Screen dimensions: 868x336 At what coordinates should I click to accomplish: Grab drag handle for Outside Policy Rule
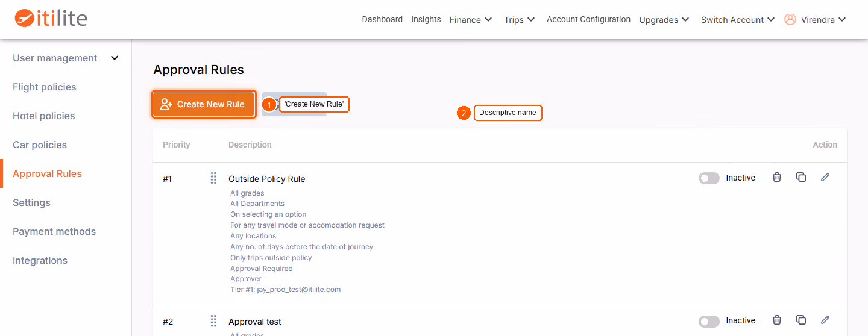(x=213, y=178)
